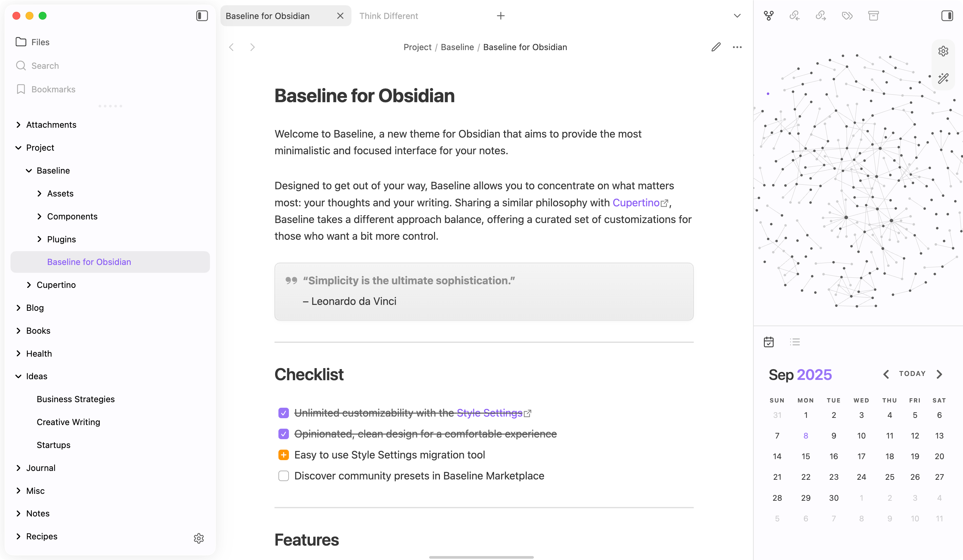The height and width of the screenshot is (560, 963).
Task: Follow the Cupertino link in the paragraph
Action: point(636,202)
